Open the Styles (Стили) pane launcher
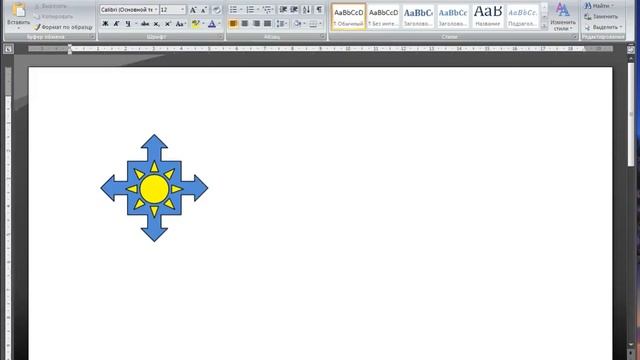640x360 pixels. pos(574,37)
